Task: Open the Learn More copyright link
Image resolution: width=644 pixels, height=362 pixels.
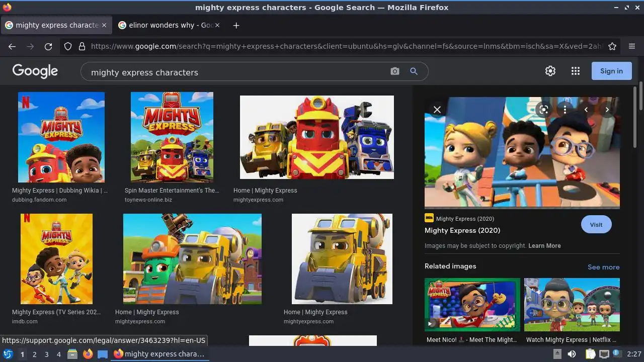Action: click(544, 246)
